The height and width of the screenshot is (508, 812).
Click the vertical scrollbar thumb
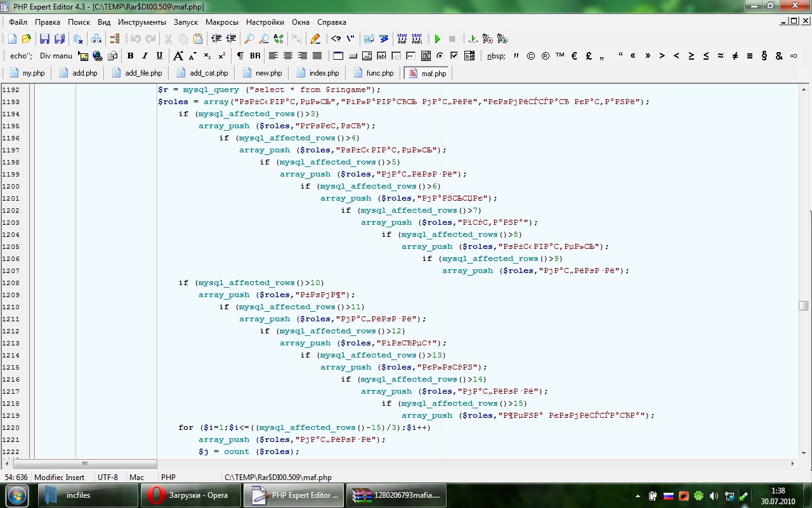[x=803, y=305]
